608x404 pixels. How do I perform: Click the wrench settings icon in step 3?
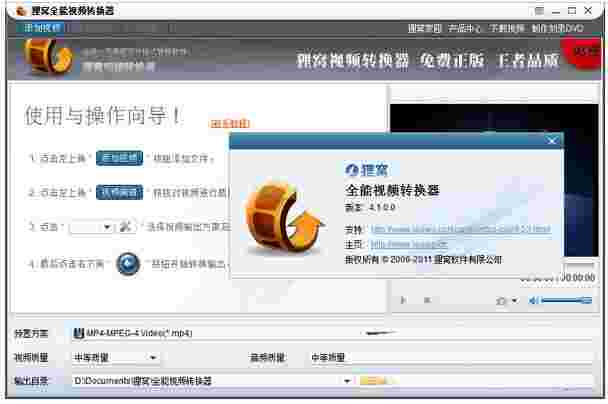[x=126, y=227]
